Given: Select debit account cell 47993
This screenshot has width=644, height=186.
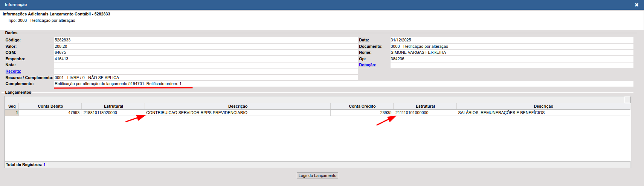Looking at the screenshot, I should 50,113.
